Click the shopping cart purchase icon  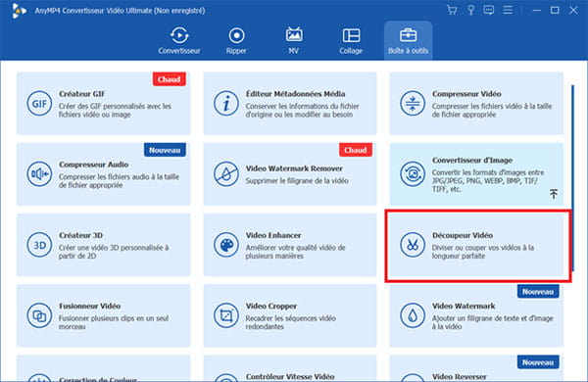pyautogui.click(x=452, y=10)
